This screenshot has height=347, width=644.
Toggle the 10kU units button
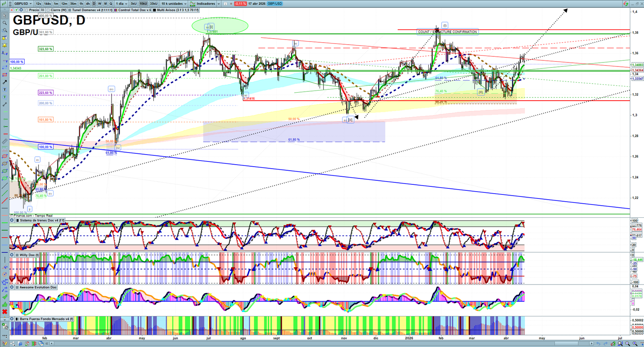click(x=143, y=4)
